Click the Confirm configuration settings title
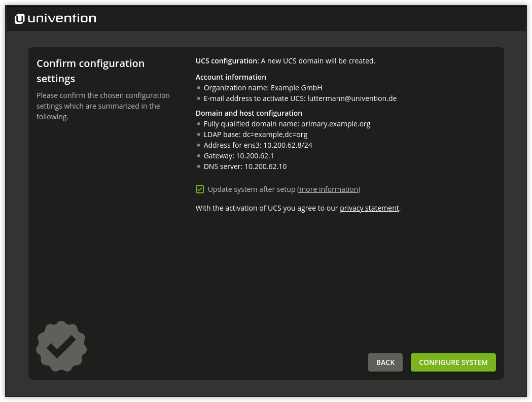This screenshot has width=532, height=402. [90, 71]
